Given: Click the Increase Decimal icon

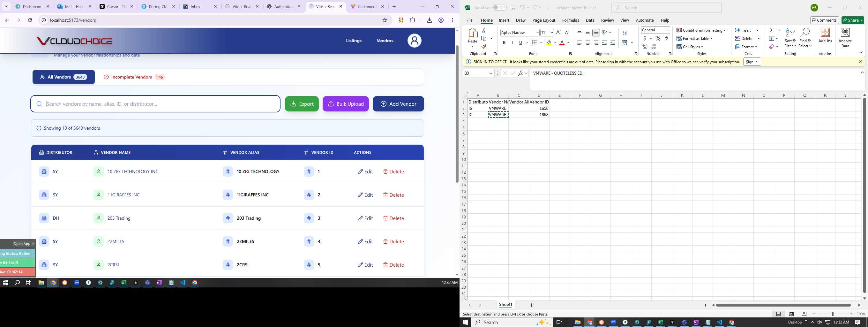Looking at the screenshot, I should click(645, 47).
